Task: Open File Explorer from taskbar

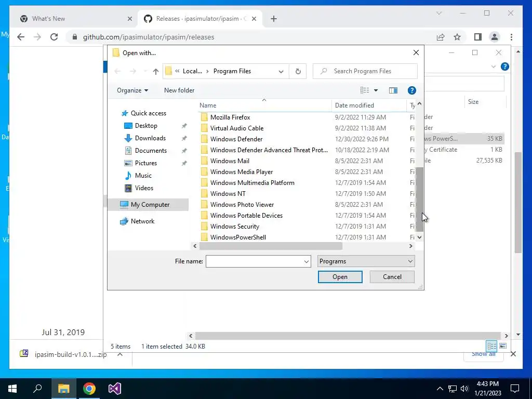Action: tap(63, 389)
